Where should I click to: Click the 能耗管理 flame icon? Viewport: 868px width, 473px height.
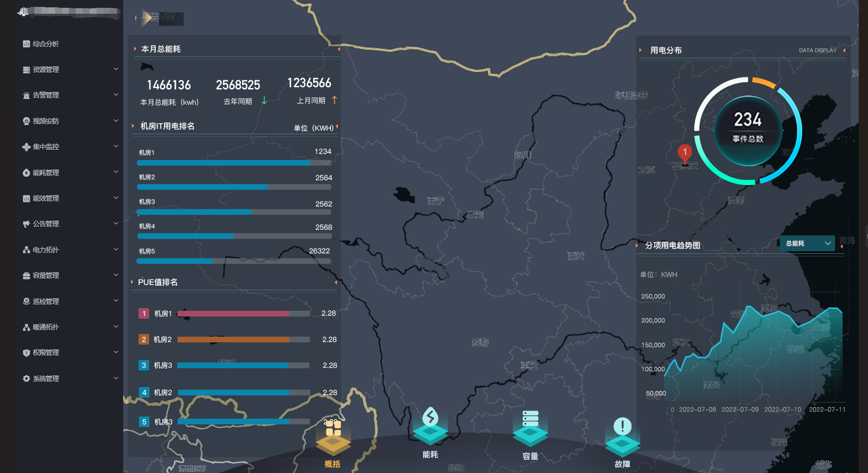pos(26,173)
